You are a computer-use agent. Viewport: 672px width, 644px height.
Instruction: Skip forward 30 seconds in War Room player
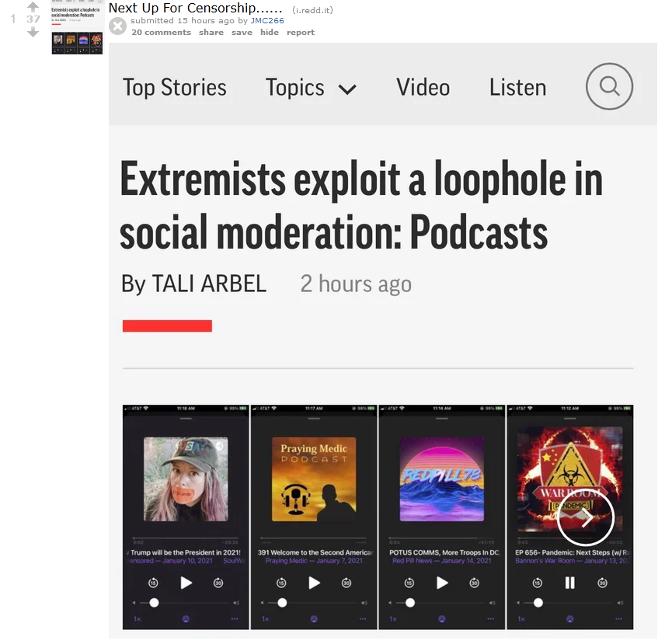coord(602,583)
